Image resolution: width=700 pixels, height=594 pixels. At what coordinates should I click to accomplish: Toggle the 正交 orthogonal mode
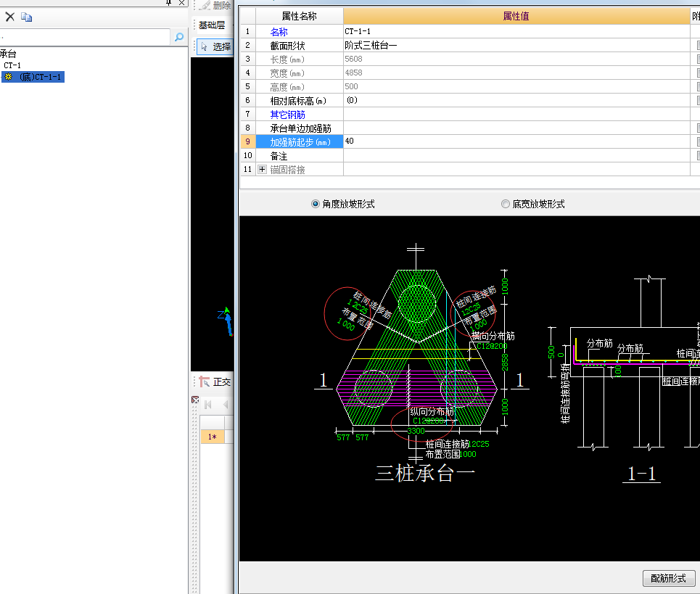[215, 381]
